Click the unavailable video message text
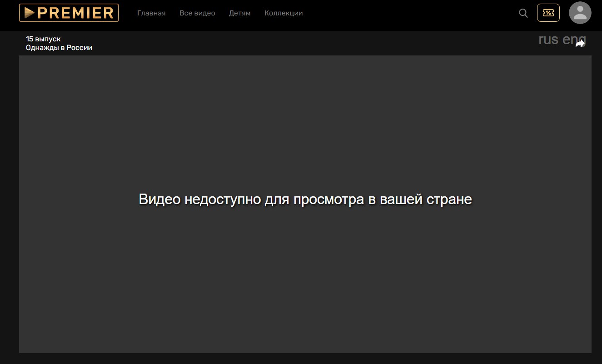Image resolution: width=602 pixels, height=364 pixels. pyautogui.click(x=305, y=199)
